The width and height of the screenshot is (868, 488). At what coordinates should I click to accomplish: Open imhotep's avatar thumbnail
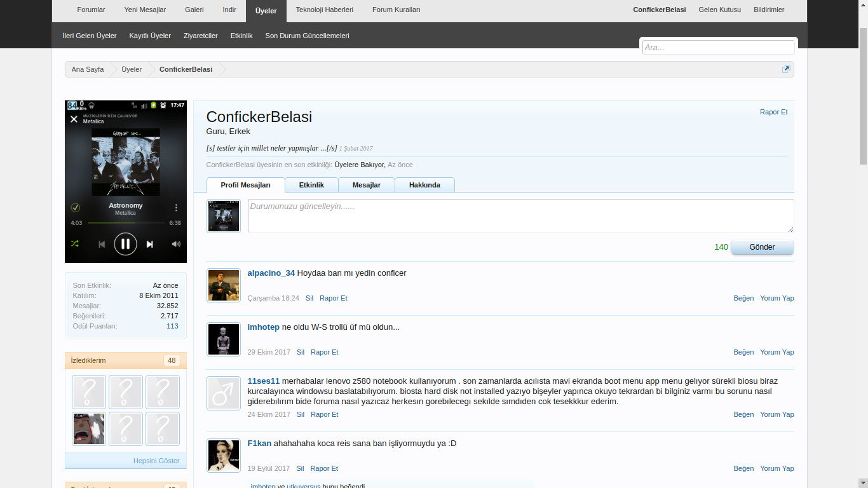coord(224,339)
